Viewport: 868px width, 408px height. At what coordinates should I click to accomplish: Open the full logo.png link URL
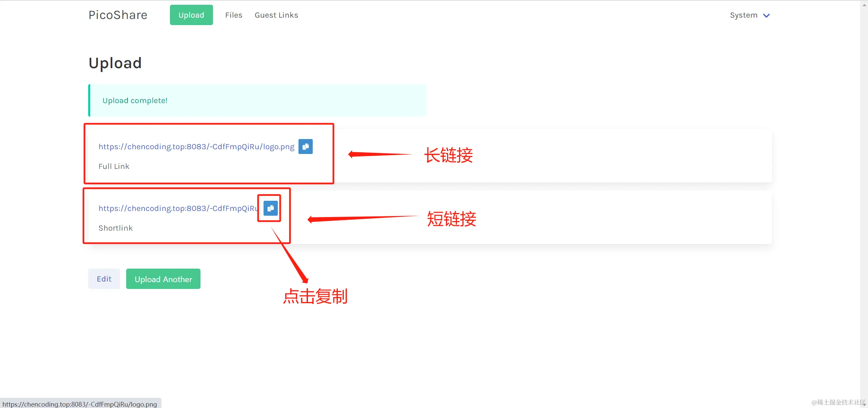pos(196,147)
